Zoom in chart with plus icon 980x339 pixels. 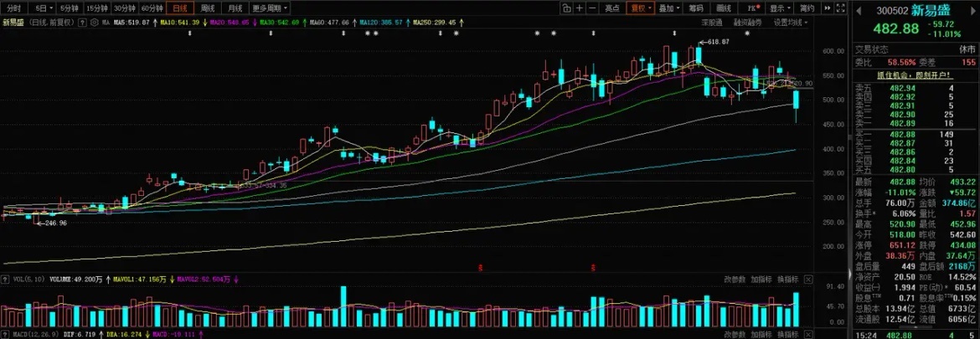580,8
